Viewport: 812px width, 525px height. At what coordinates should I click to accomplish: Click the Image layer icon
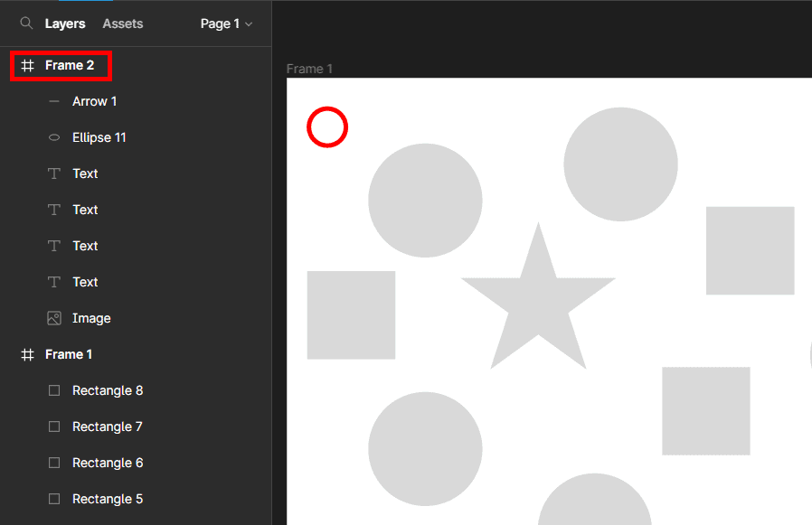click(x=54, y=318)
